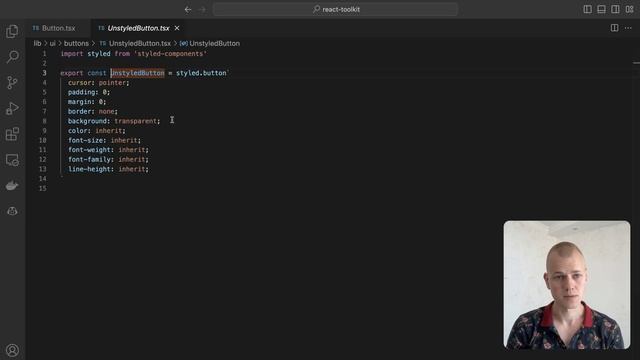
Task: Click the line number 3 gutter
Action: (44, 73)
